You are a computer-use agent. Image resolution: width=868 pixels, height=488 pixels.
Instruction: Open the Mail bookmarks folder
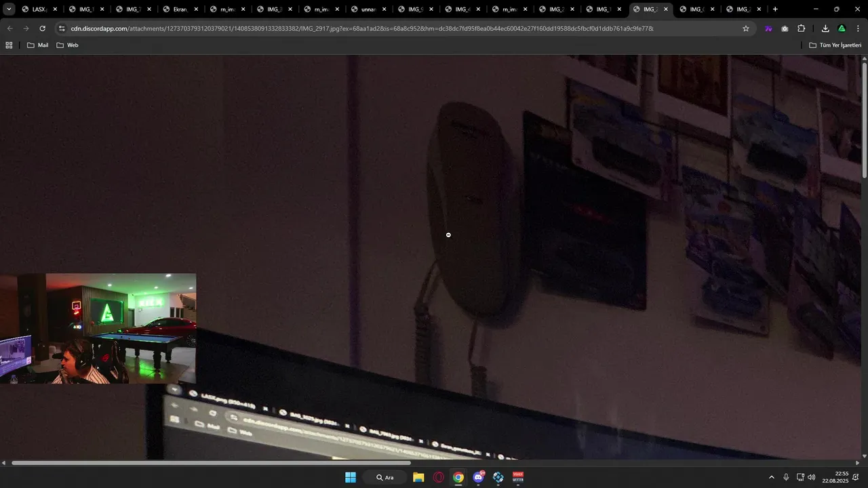point(37,45)
